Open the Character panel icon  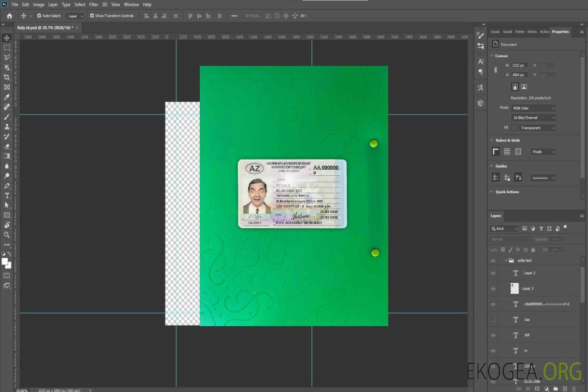point(480,61)
